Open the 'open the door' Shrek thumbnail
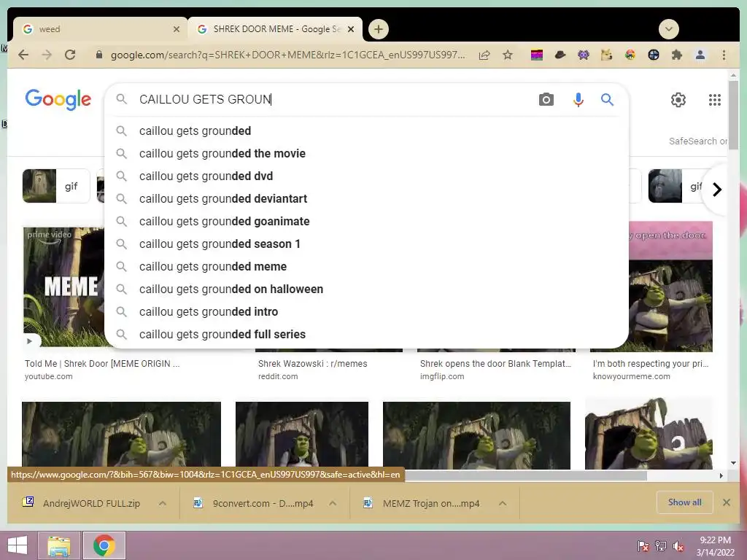Viewport: 747px width, 560px height. [x=671, y=287]
